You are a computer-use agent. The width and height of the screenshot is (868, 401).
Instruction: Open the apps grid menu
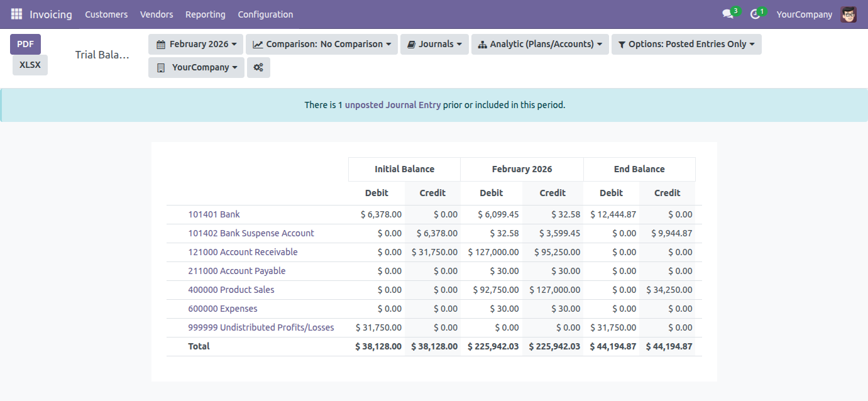(16, 14)
